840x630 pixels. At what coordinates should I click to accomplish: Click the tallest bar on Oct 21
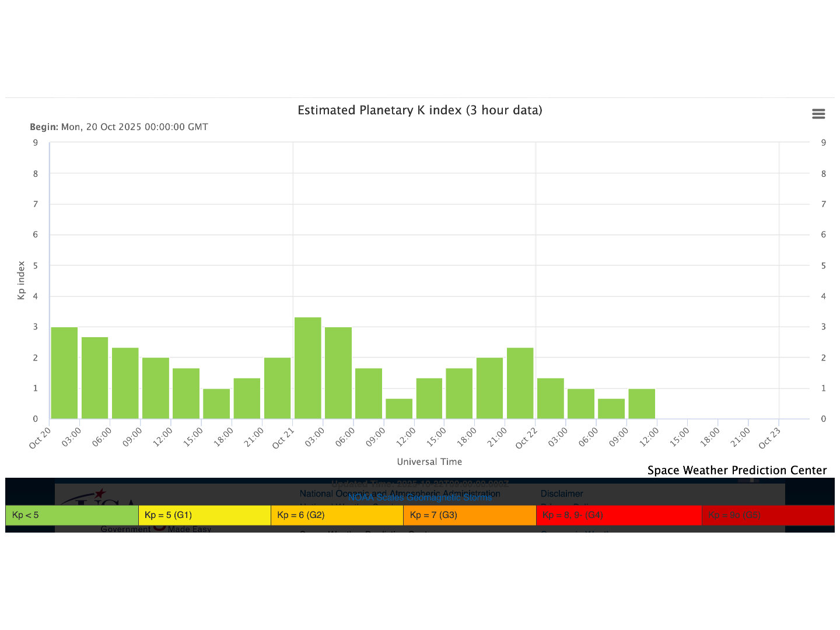(308, 368)
